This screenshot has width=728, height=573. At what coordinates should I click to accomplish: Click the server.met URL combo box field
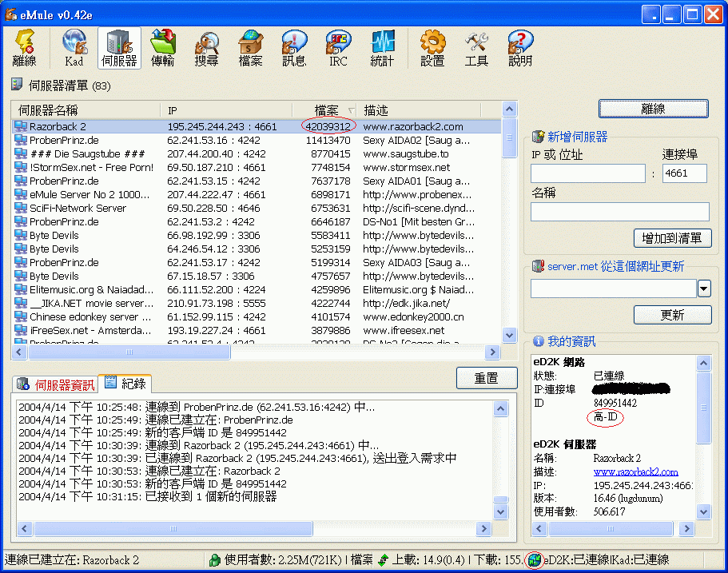[x=614, y=288]
